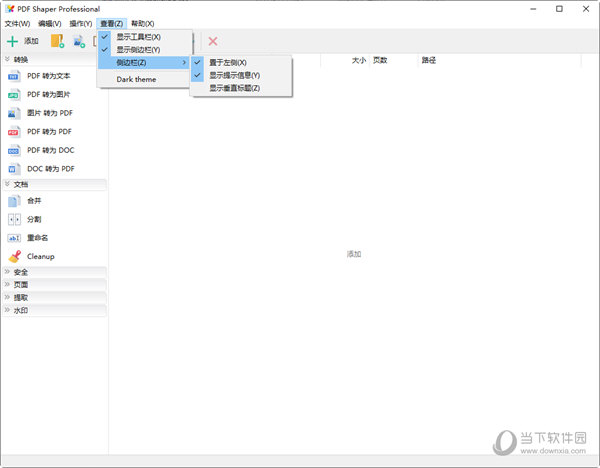Toggle 显示提示信息(Y) show hints option
Image resolution: width=600 pixels, height=468 pixels.
[x=241, y=75]
